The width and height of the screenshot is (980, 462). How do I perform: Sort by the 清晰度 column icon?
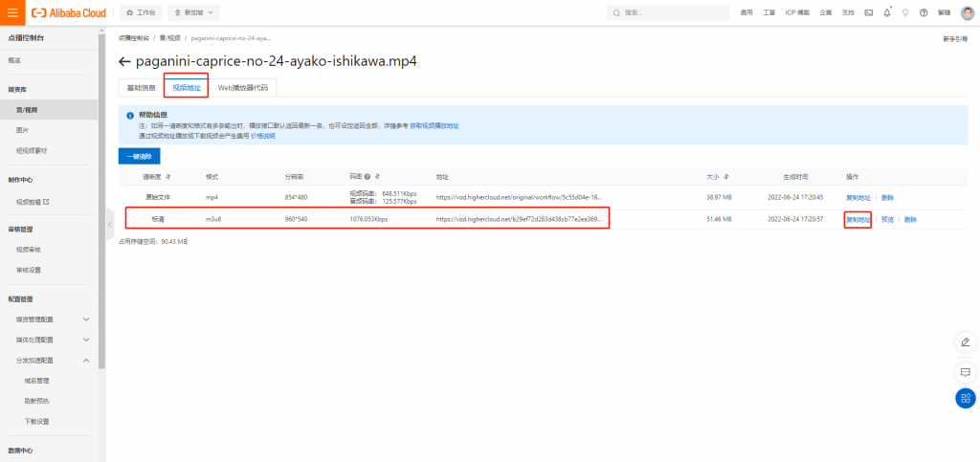coord(168,177)
